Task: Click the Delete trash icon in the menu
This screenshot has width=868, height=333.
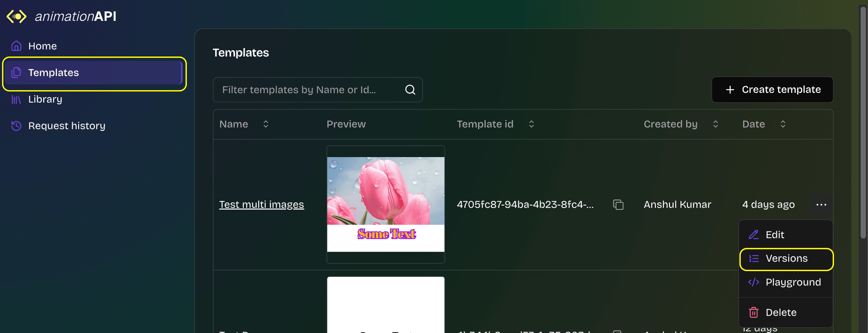Action: pyautogui.click(x=754, y=312)
